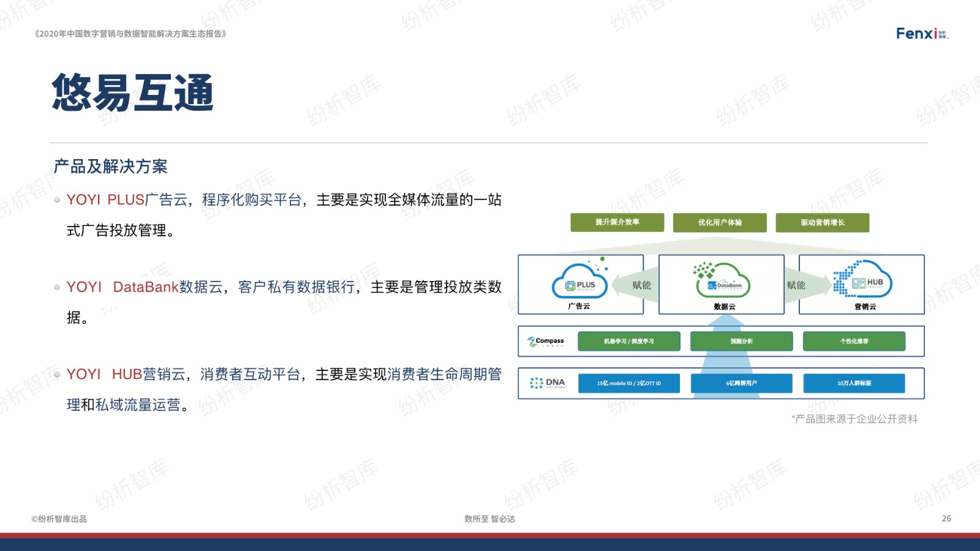This screenshot has width=980, height=551.
Task: Click the 营销云 label
Action: (x=865, y=307)
